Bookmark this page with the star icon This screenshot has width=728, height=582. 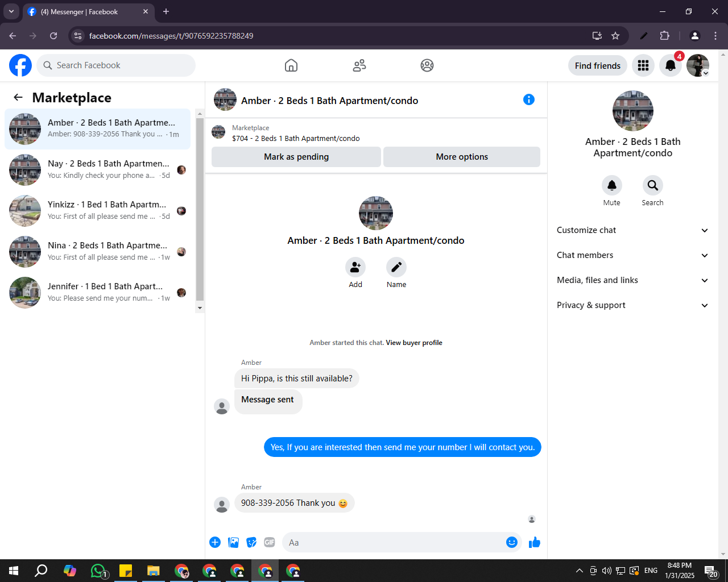tap(615, 36)
